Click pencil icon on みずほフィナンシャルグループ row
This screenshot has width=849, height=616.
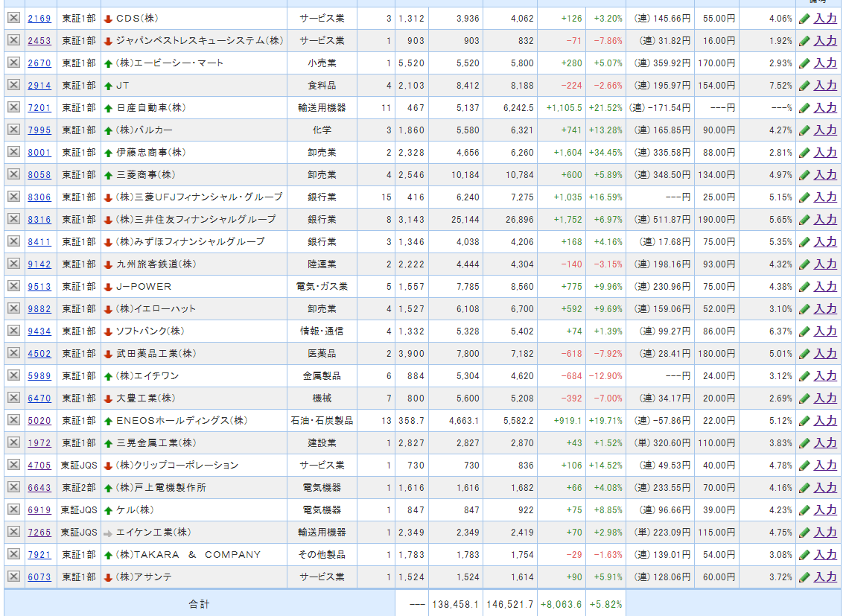[804, 242]
